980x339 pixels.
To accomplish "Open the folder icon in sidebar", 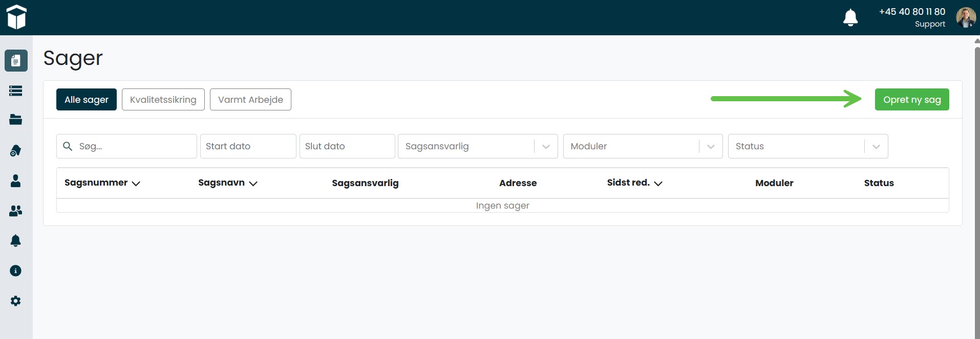I will [x=16, y=120].
